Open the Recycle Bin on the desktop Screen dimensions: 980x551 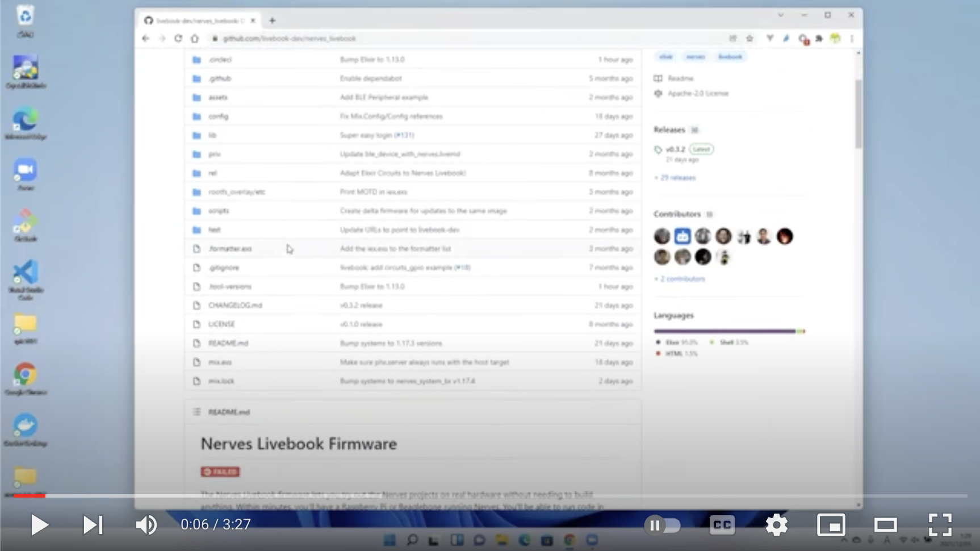(x=26, y=23)
